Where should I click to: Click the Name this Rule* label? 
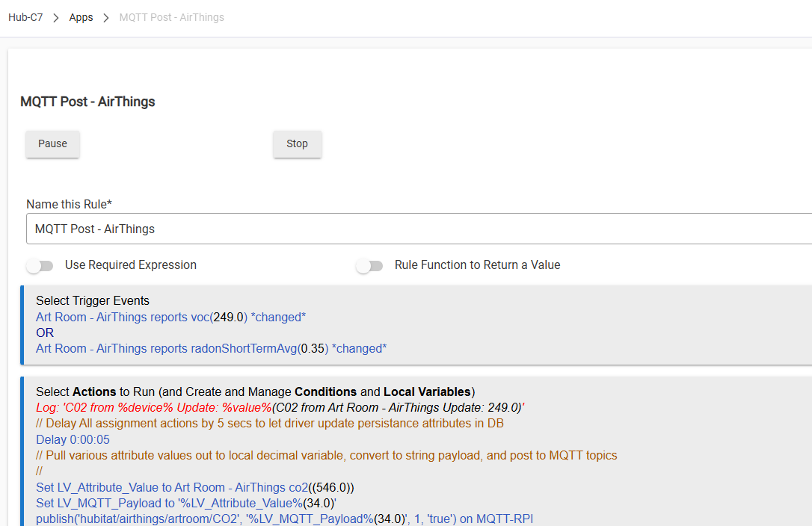tap(69, 205)
